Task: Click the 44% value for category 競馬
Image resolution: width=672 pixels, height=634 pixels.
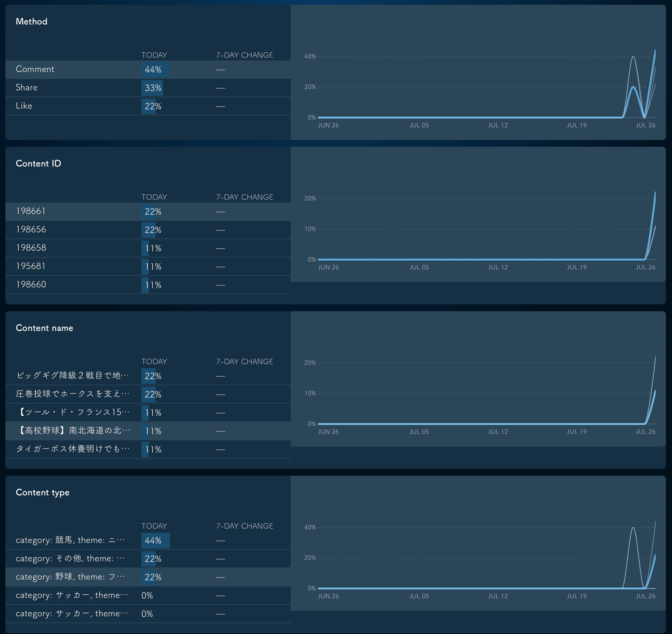Action: 153,541
